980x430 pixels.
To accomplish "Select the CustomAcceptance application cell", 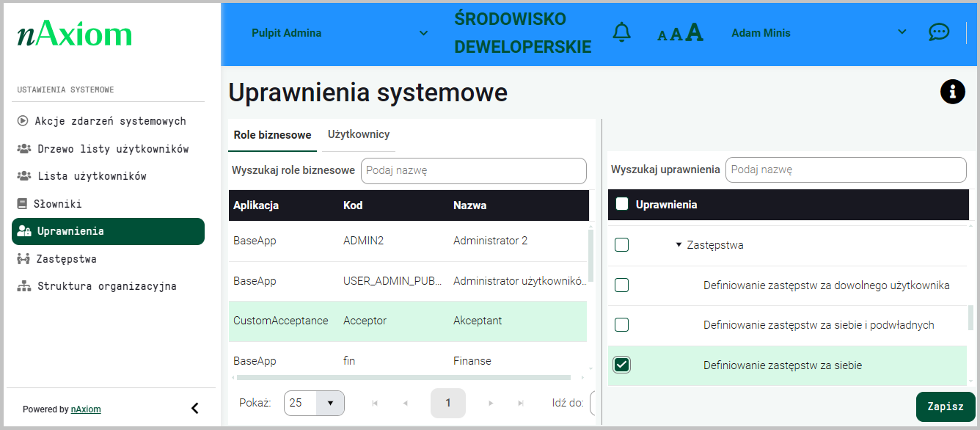I will click(x=281, y=321).
